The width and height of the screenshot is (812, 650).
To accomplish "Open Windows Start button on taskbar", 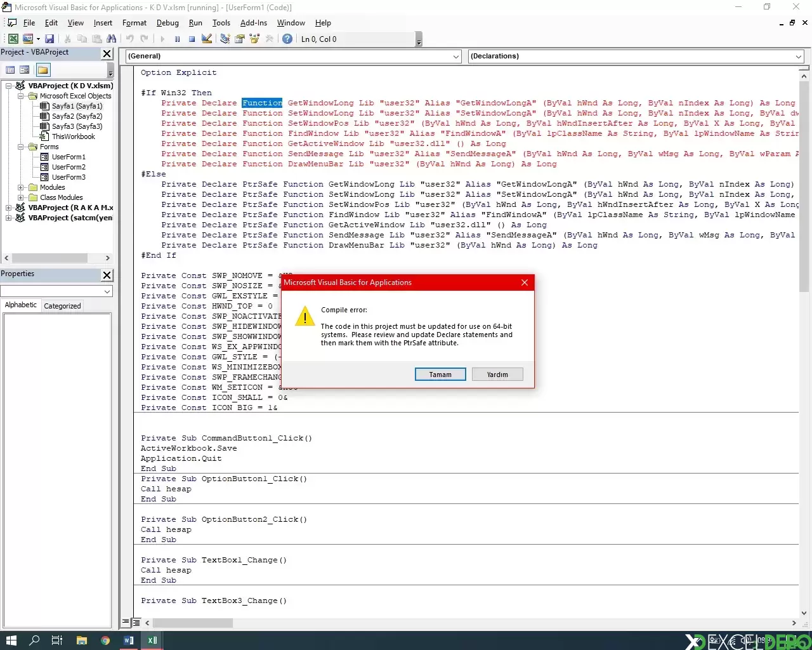I will (11, 640).
